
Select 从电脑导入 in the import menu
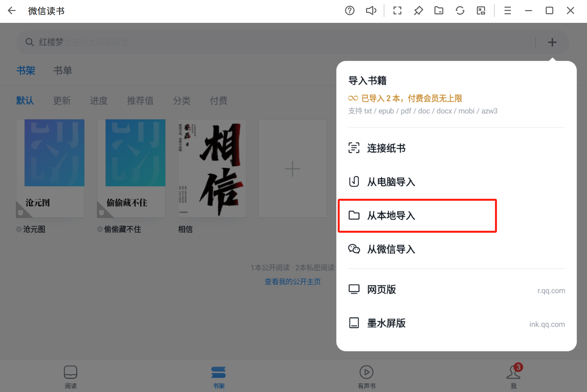[456, 182]
